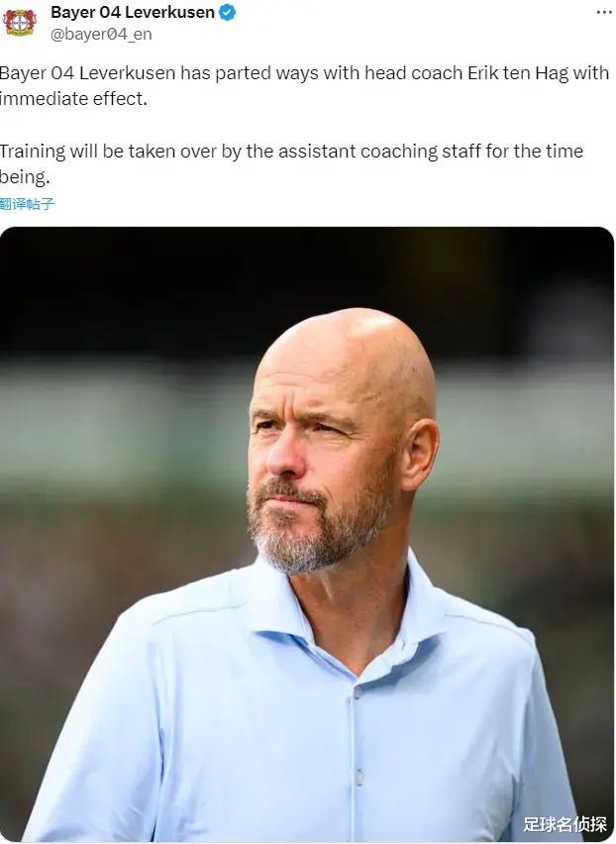Click the shirt button on the man's chest

(358, 692)
